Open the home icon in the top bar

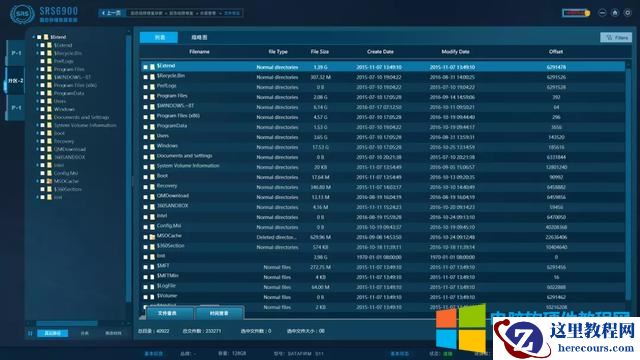click(x=615, y=13)
